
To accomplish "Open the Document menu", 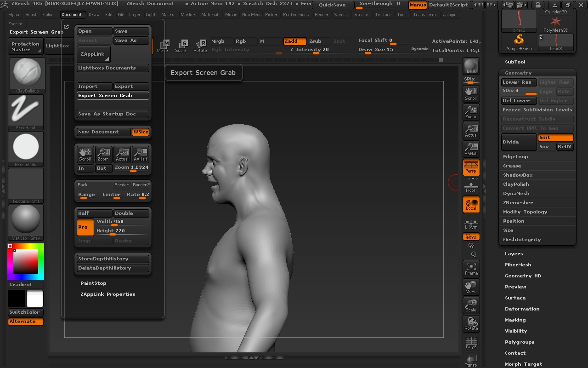I will point(72,14).
